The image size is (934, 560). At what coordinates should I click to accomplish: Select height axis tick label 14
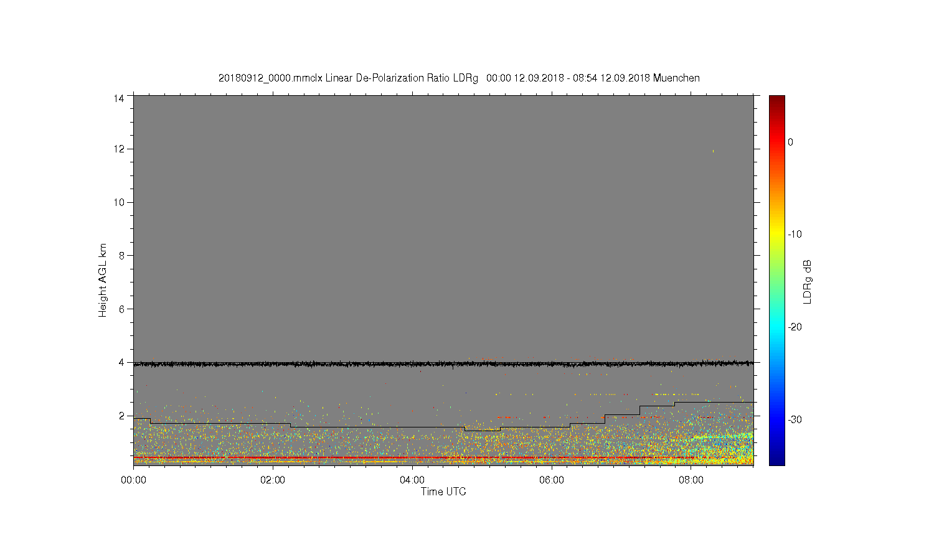click(119, 98)
